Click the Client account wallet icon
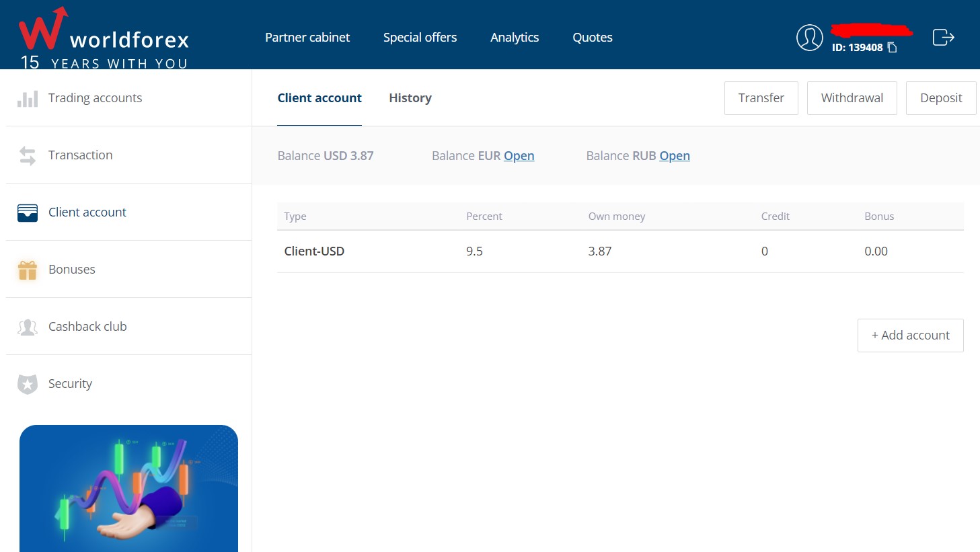 click(27, 212)
